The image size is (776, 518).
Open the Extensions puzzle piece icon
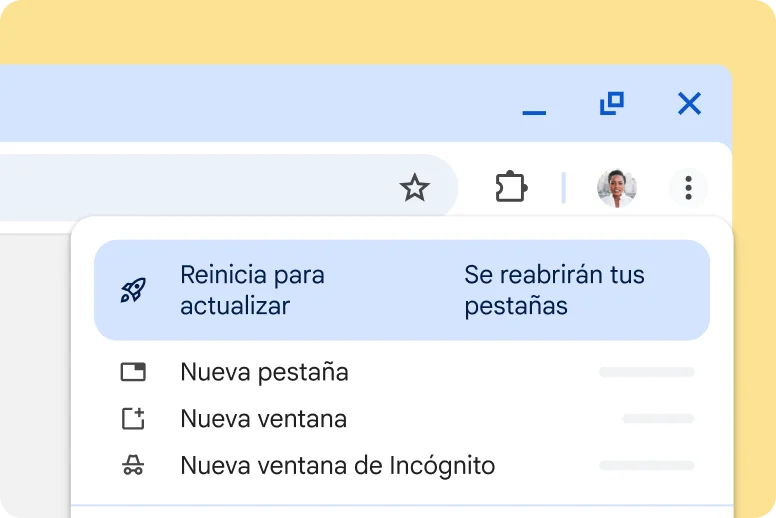point(511,187)
